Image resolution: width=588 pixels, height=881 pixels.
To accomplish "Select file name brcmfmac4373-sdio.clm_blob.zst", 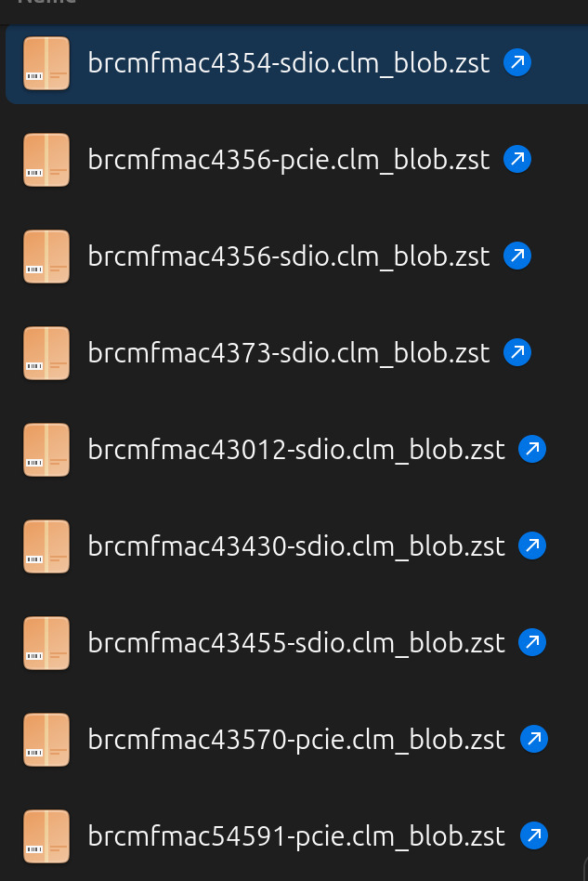I will pos(289,353).
